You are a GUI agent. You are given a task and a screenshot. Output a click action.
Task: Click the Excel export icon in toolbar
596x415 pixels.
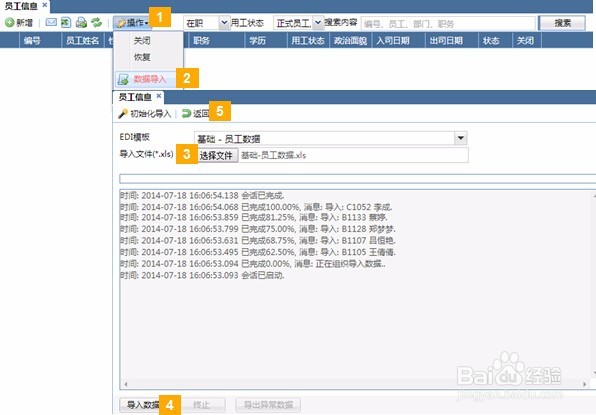(66, 22)
